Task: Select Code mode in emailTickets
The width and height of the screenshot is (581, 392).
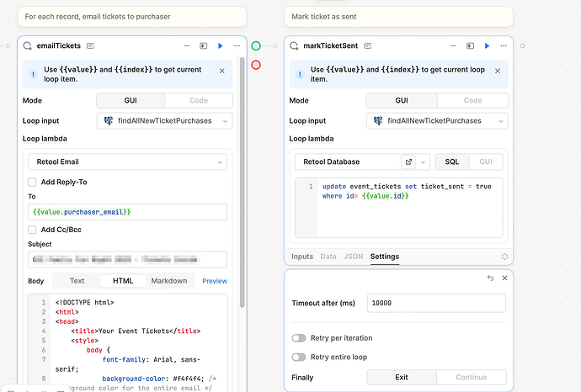Action: click(x=199, y=100)
